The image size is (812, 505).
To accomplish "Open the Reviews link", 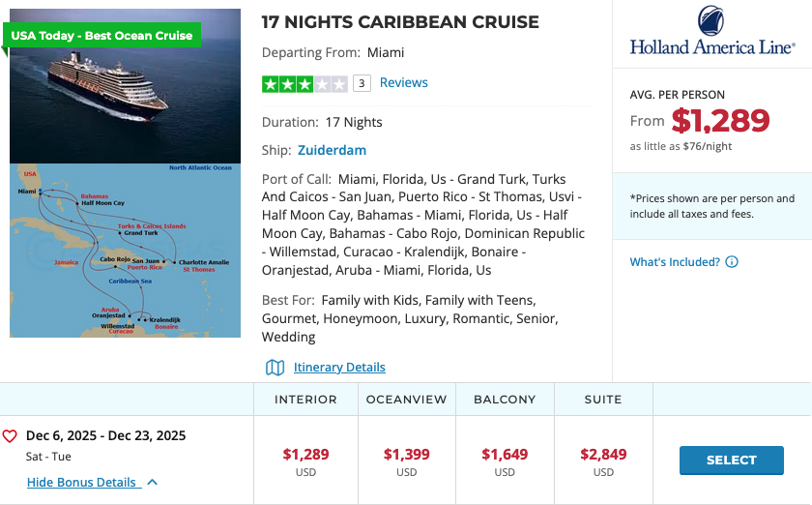I will (x=403, y=83).
